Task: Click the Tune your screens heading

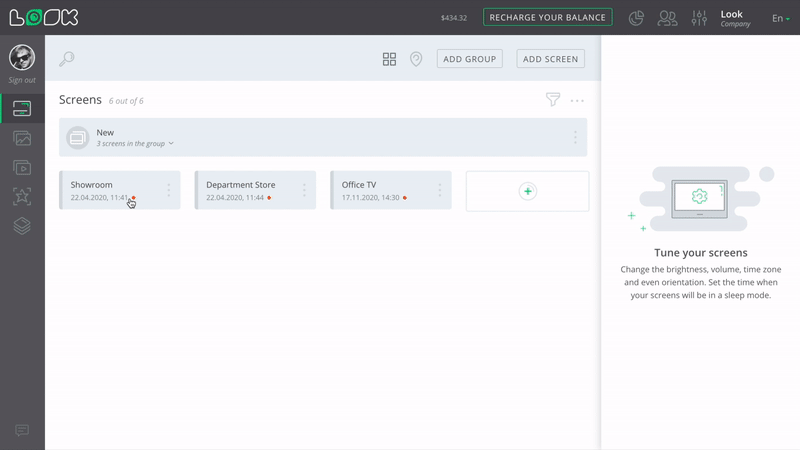Action: [701, 253]
